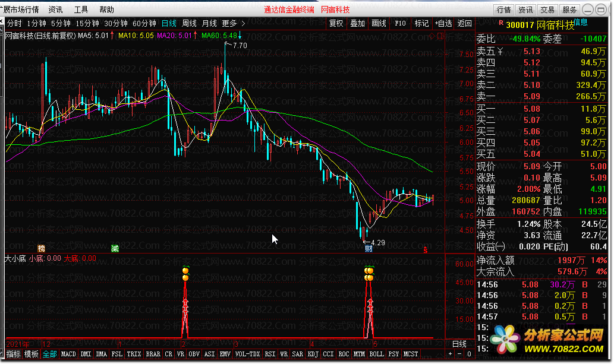
Task: Click the 叠加 overlay button
Action: (357, 24)
